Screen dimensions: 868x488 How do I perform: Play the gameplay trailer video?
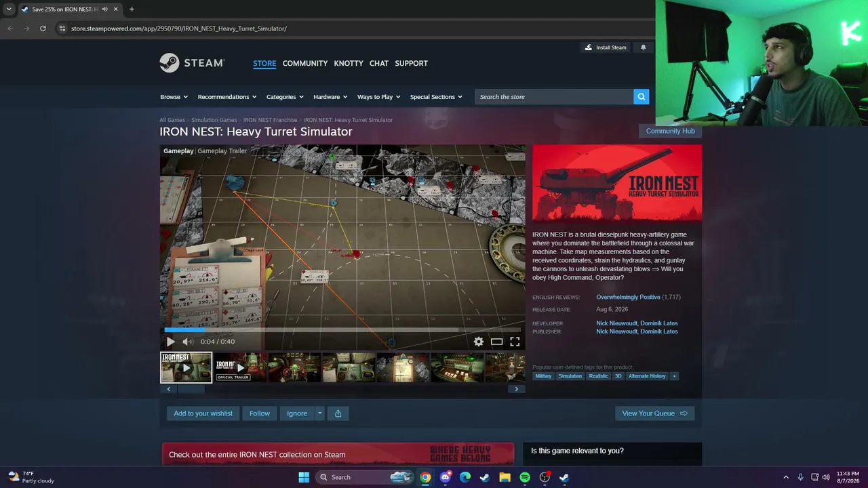[170, 342]
